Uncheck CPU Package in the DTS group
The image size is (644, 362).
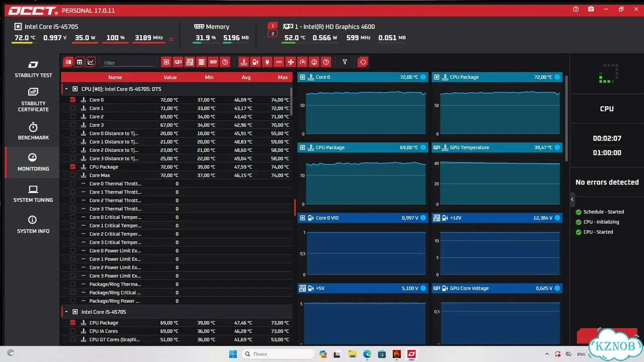click(73, 167)
